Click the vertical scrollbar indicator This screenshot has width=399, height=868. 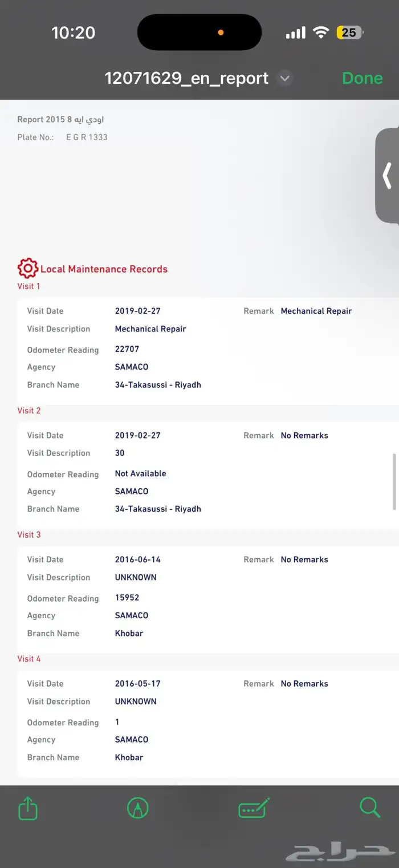(394, 482)
